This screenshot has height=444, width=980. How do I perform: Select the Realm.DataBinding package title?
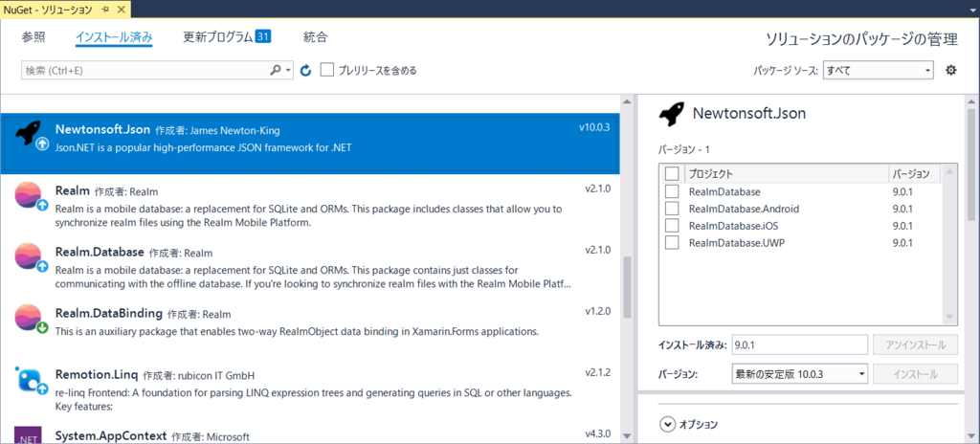tap(109, 312)
